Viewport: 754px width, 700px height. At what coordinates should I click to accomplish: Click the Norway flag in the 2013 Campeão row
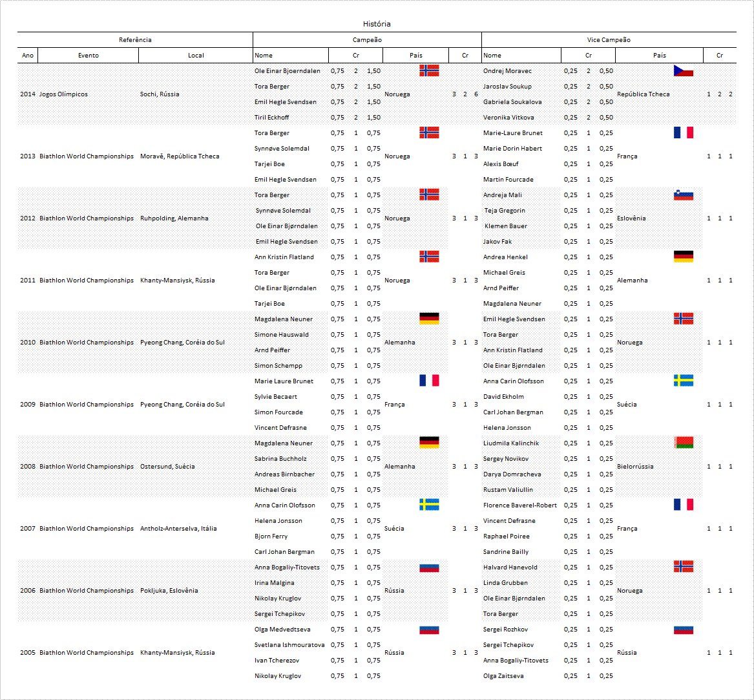(x=429, y=133)
